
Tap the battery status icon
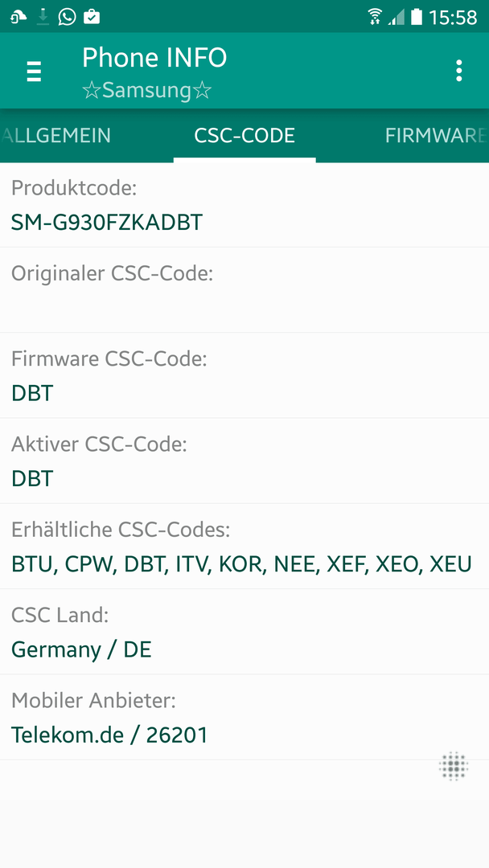[x=417, y=17]
